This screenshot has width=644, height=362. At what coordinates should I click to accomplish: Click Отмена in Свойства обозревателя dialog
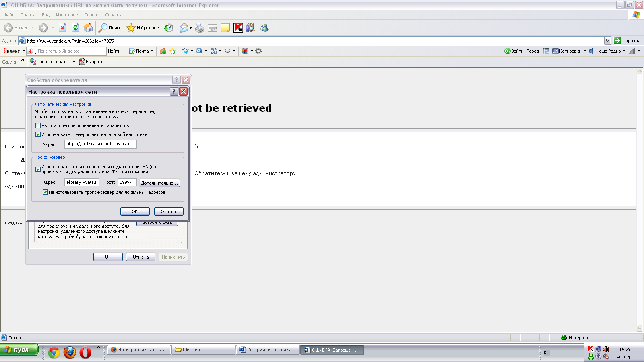(140, 257)
